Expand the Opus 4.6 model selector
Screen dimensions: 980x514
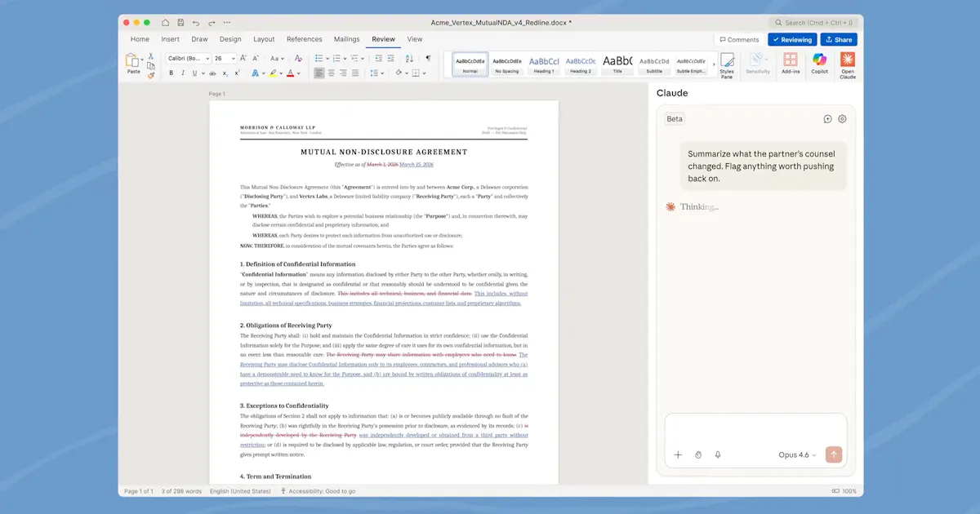tap(797, 454)
